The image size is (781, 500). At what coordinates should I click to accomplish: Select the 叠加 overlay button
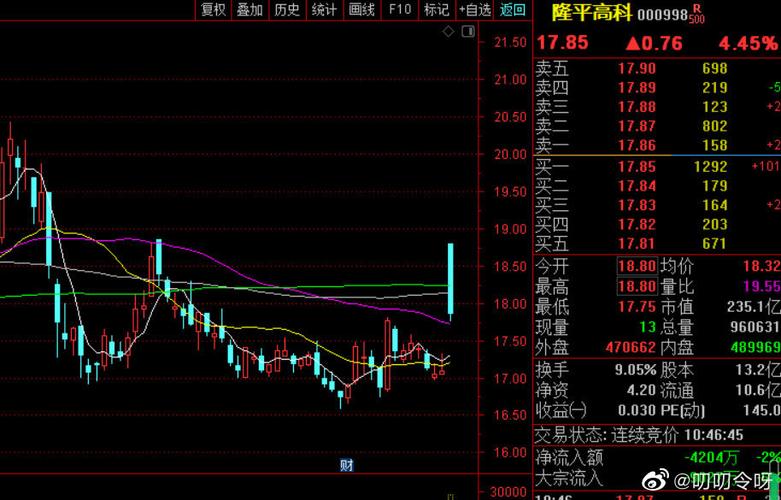(x=250, y=9)
